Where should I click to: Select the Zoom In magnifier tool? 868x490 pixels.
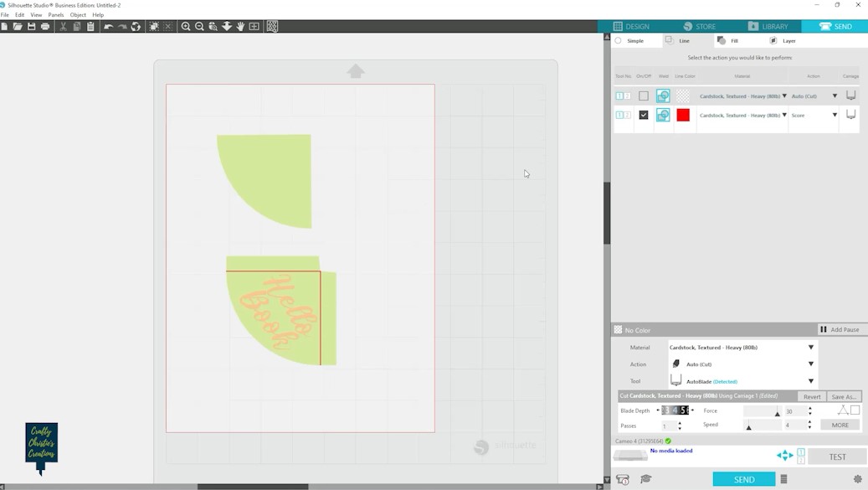[186, 27]
